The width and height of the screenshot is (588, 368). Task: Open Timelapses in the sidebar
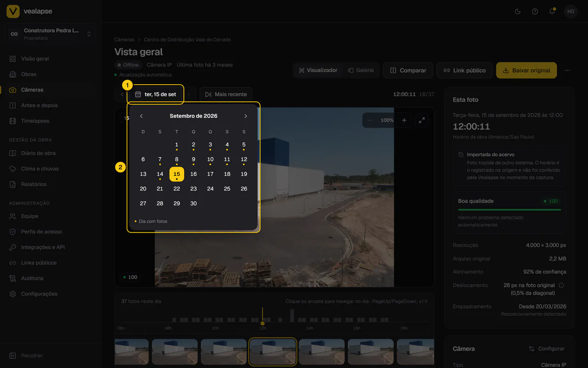click(35, 121)
